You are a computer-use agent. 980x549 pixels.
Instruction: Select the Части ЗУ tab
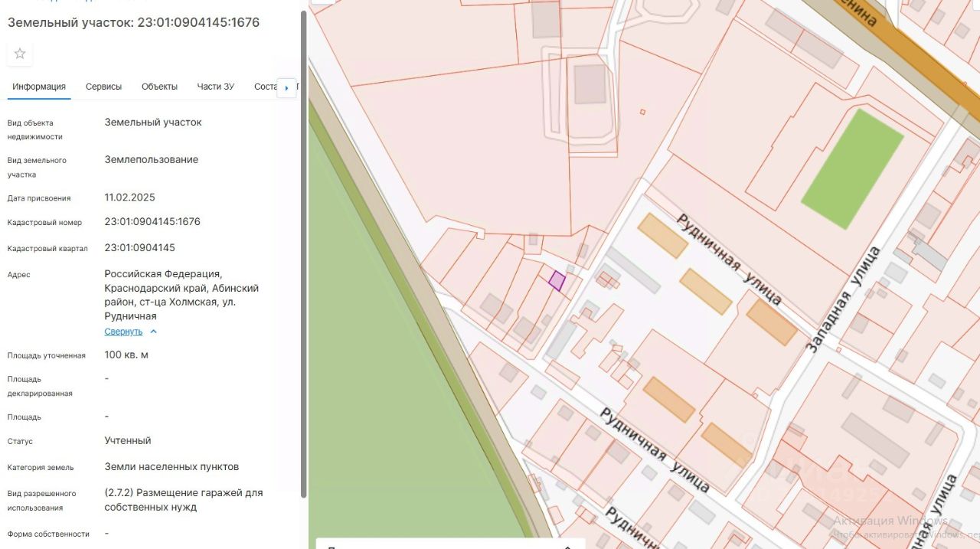click(215, 87)
